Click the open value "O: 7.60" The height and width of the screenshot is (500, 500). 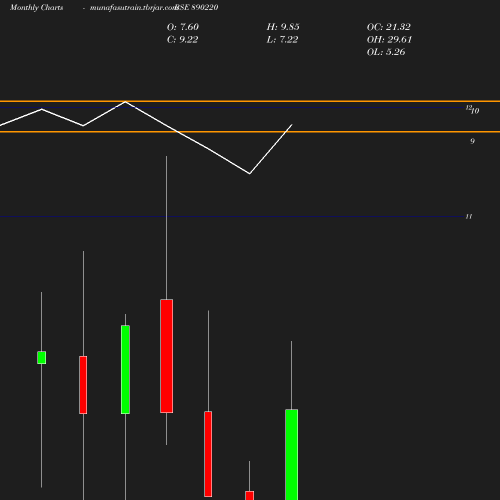tap(183, 27)
